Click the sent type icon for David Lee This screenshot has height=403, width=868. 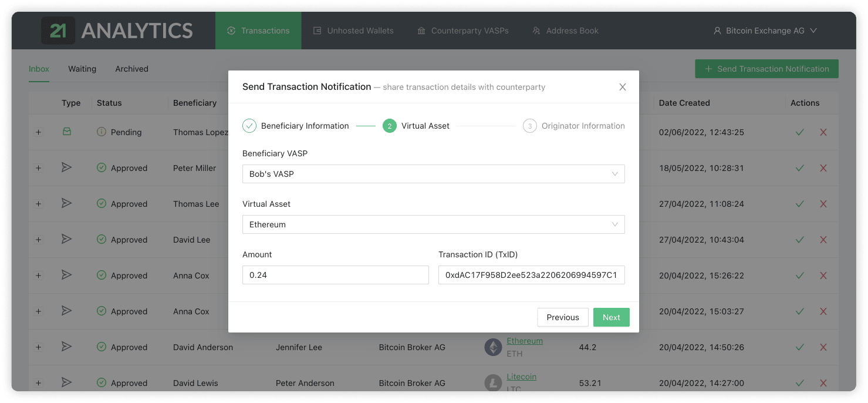click(67, 239)
